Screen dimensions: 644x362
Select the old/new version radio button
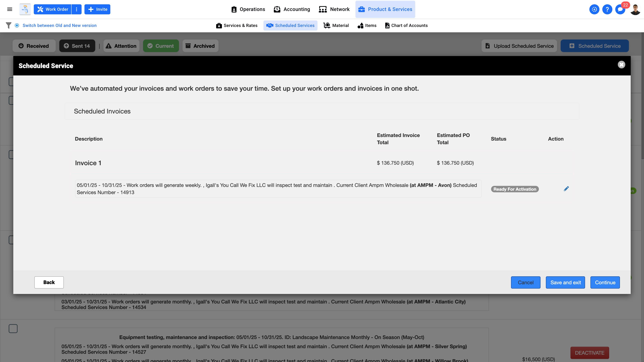pyautogui.click(x=17, y=25)
